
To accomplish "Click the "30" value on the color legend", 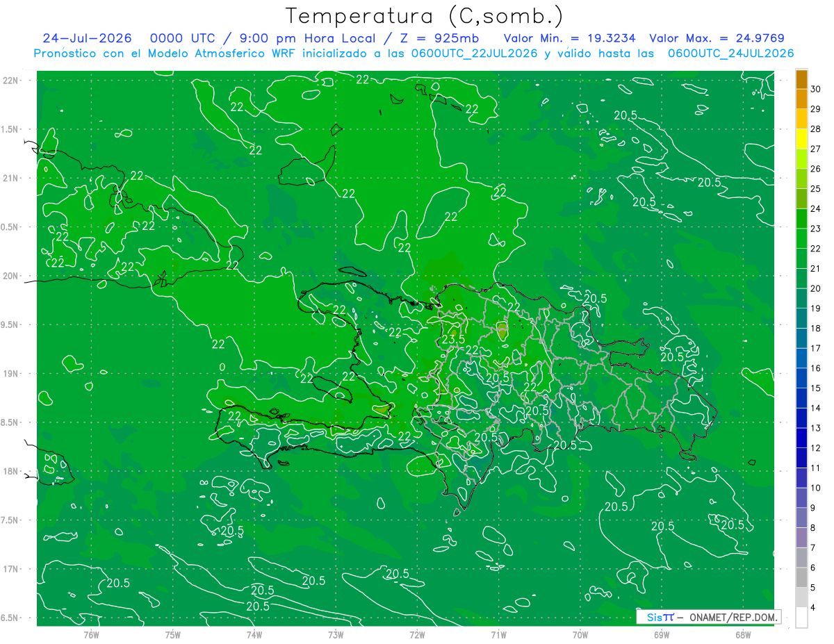I will pos(816,89).
